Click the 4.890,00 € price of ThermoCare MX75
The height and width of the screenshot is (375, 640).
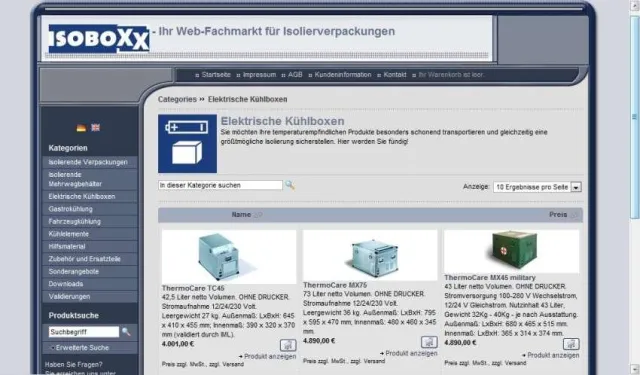click(x=319, y=341)
